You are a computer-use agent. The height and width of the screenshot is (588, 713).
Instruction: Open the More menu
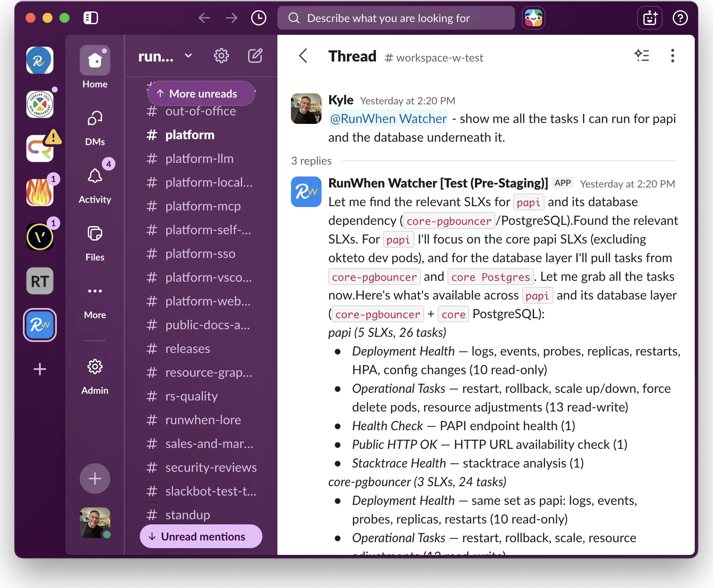(x=95, y=301)
